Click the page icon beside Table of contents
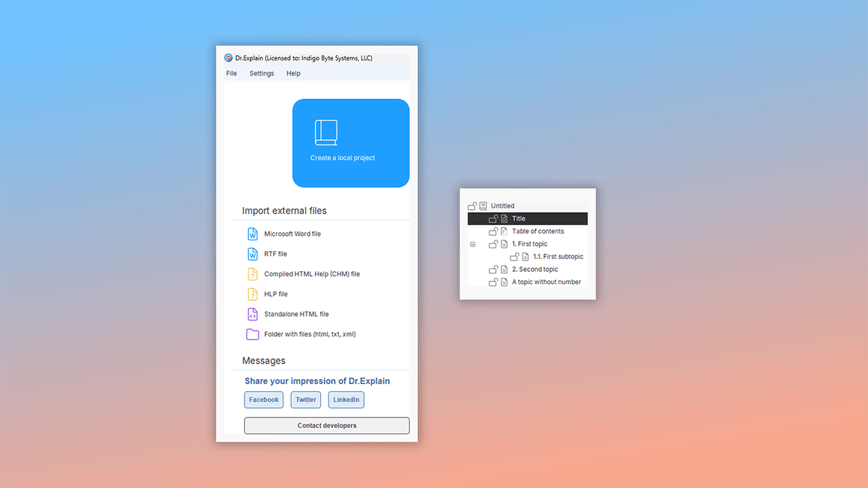 tap(504, 231)
